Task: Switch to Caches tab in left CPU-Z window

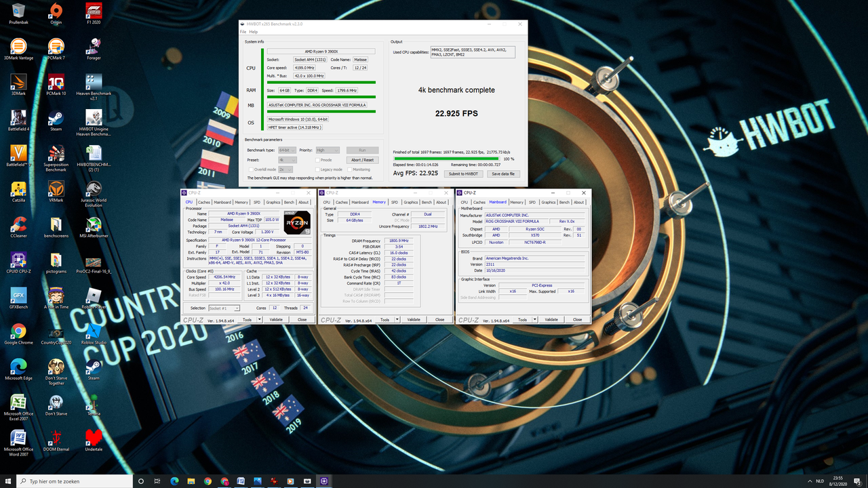Action: pyautogui.click(x=204, y=202)
